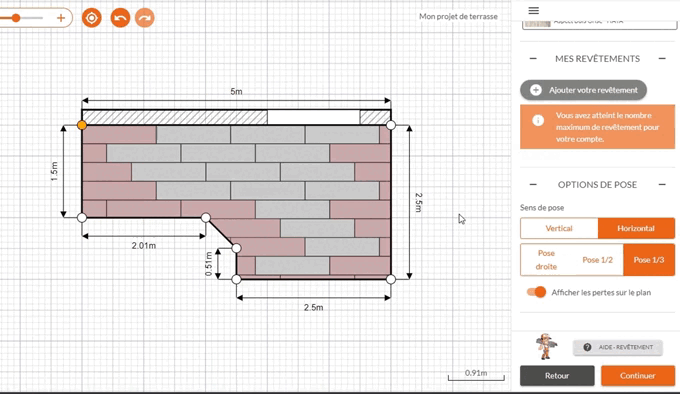Viewport: 680px width, 394px height.
Task: Click the partially visible covering thumbnail
Action: (537, 23)
